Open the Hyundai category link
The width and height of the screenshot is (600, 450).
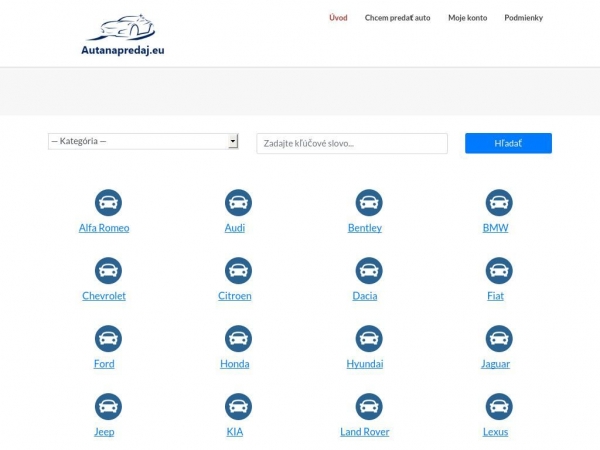click(365, 364)
